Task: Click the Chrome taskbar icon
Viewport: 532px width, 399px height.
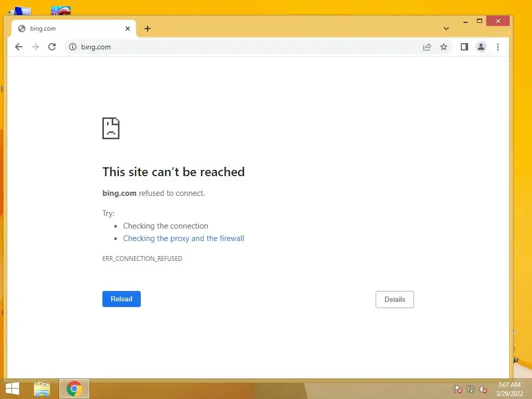Action: (x=74, y=389)
